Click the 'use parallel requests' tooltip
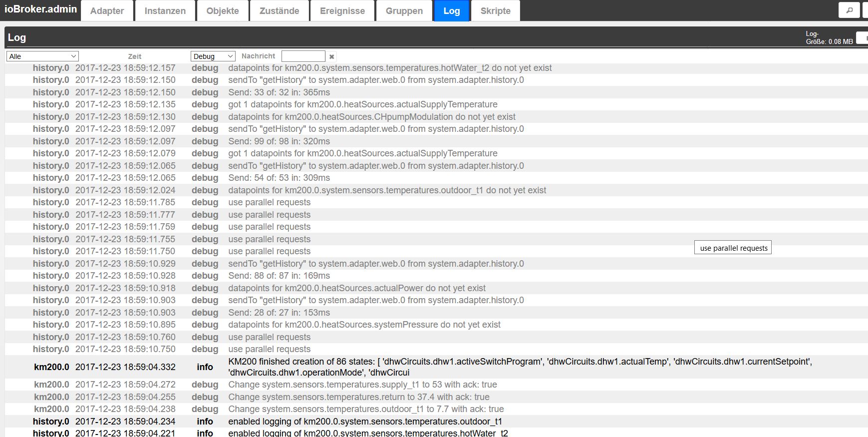The width and height of the screenshot is (868, 437). click(x=733, y=248)
